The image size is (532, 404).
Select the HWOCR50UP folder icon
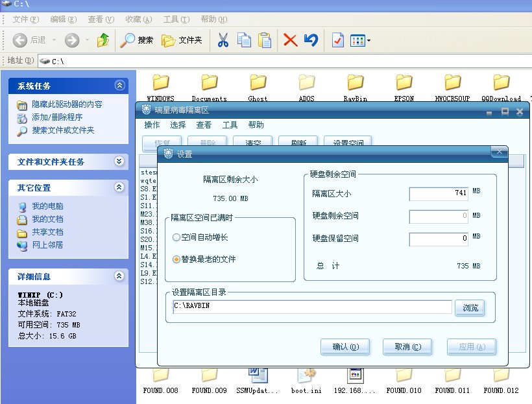click(452, 82)
